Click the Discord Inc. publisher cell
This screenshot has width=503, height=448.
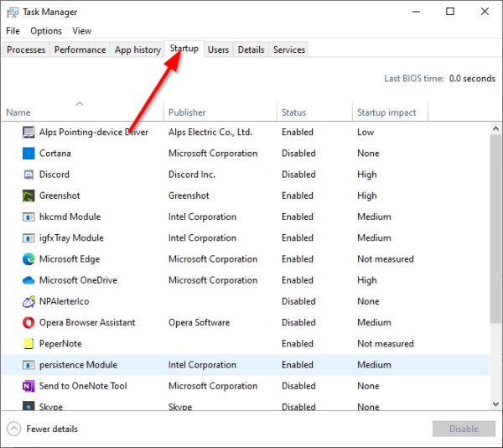(x=192, y=175)
